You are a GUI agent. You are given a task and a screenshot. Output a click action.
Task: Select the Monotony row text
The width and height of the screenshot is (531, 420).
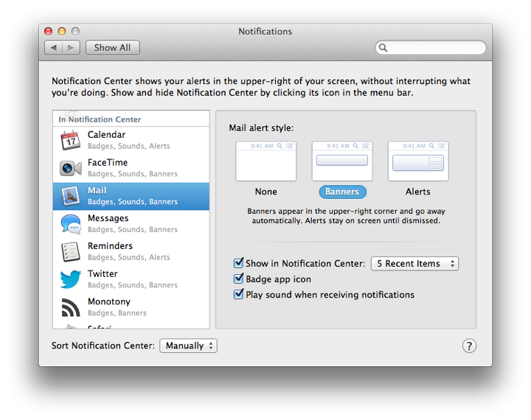pos(117,307)
